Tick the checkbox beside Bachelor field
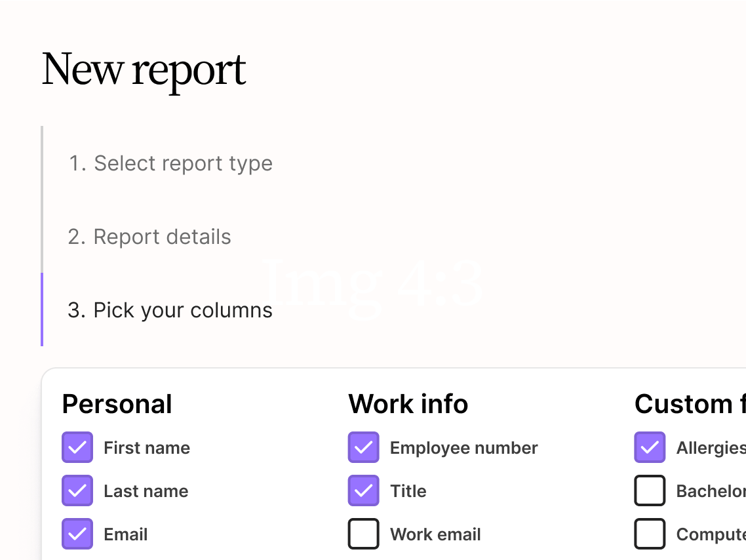 (650, 491)
